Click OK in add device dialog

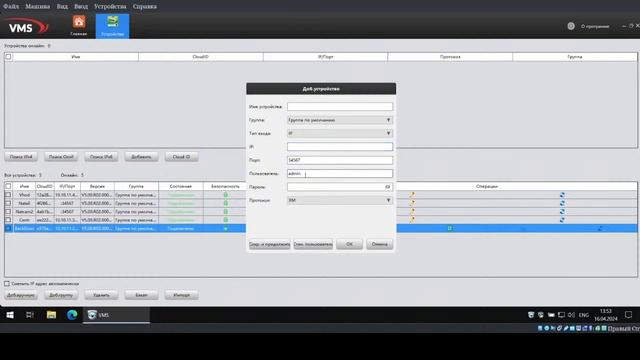(x=349, y=244)
